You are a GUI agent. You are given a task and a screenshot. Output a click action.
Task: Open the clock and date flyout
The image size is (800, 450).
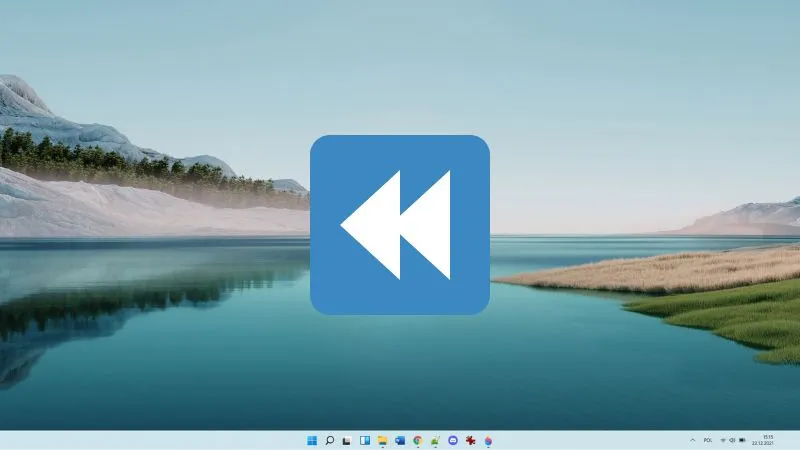(x=765, y=440)
